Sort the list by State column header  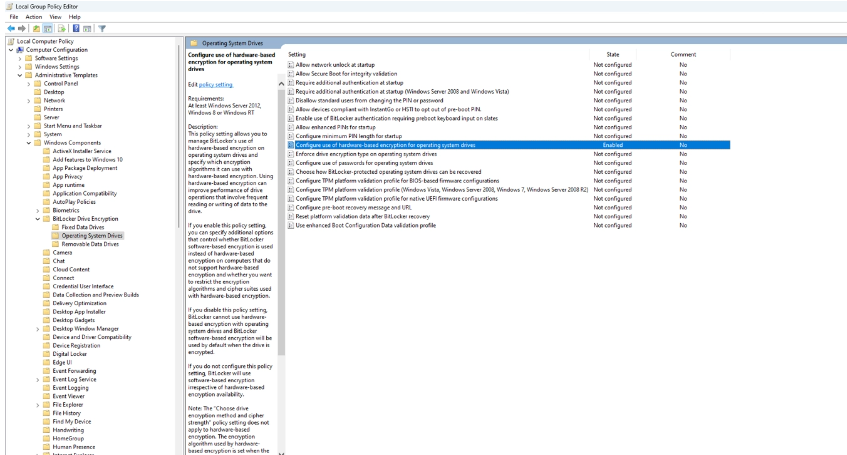612,54
